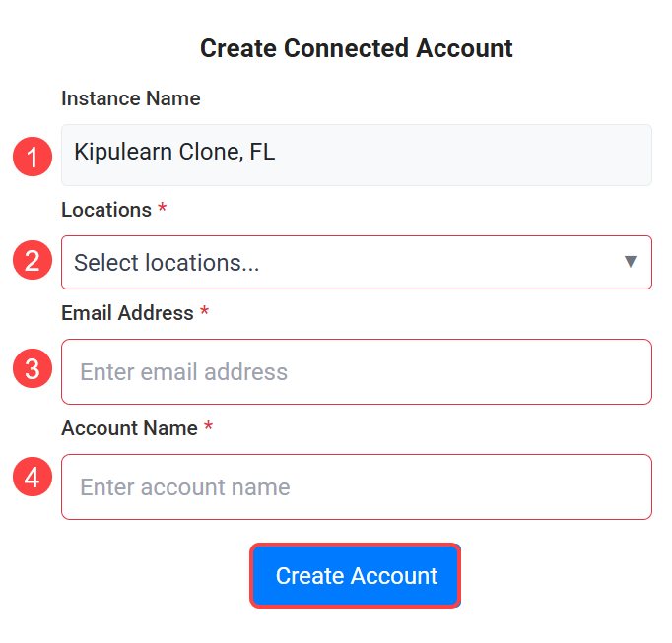Open the "Select locations..." combo box
This screenshot has height=643, width=672.
pyautogui.click(x=355, y=262)
